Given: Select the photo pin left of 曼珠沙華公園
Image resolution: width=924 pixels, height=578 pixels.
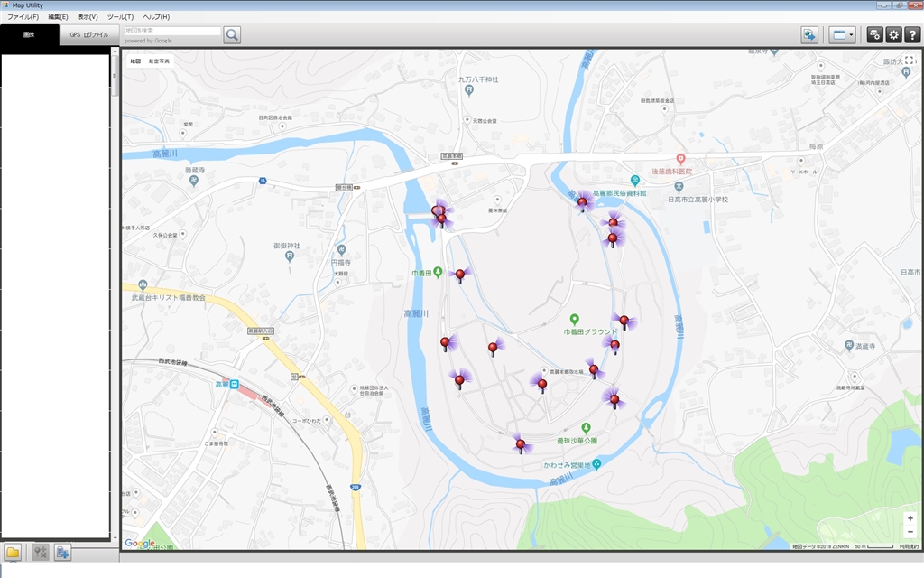Looking at the screenshot, I should (521, 444).
